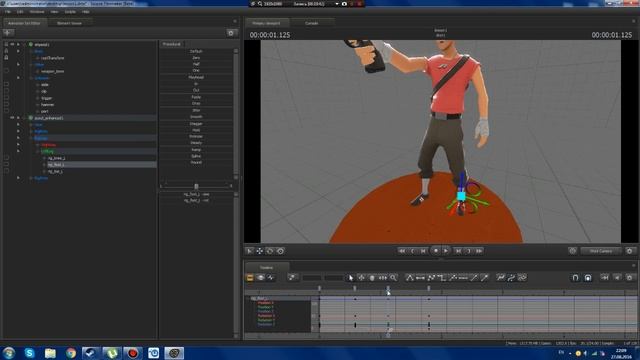The height and width of the screenshot is (360, 640).
Task: Select the viewport screen manipulator tool
Action: (280, 251)
